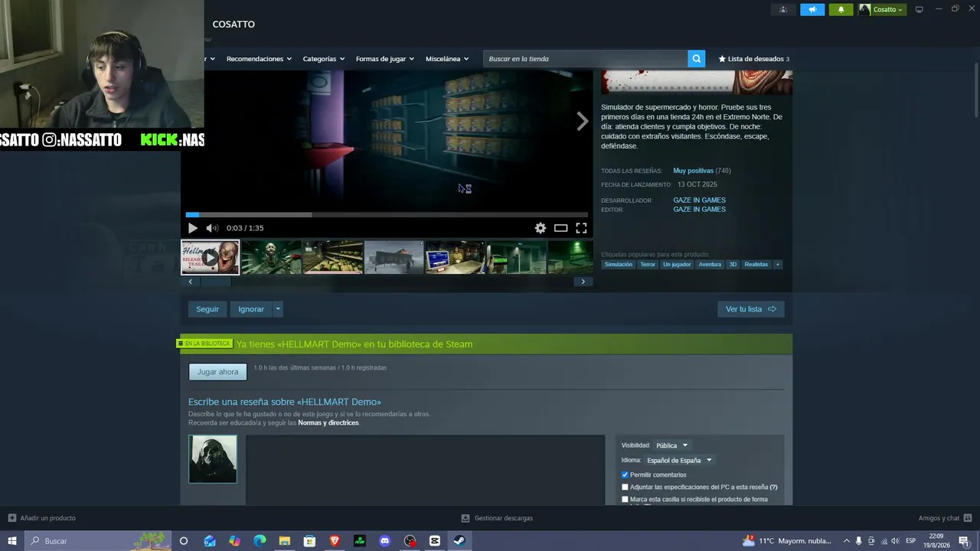This screenshot has width=980, height=551.
Task: Click the store page vertical scrollbar
Action: point(975,90)
